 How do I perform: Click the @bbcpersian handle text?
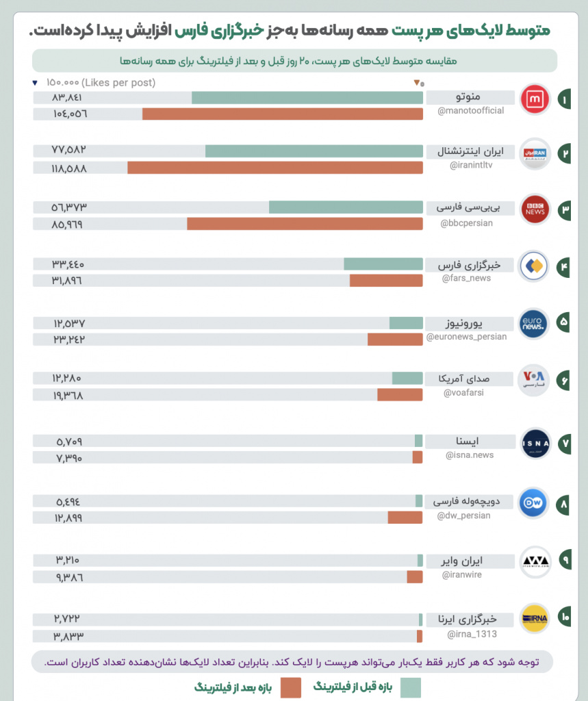(468, 223)
